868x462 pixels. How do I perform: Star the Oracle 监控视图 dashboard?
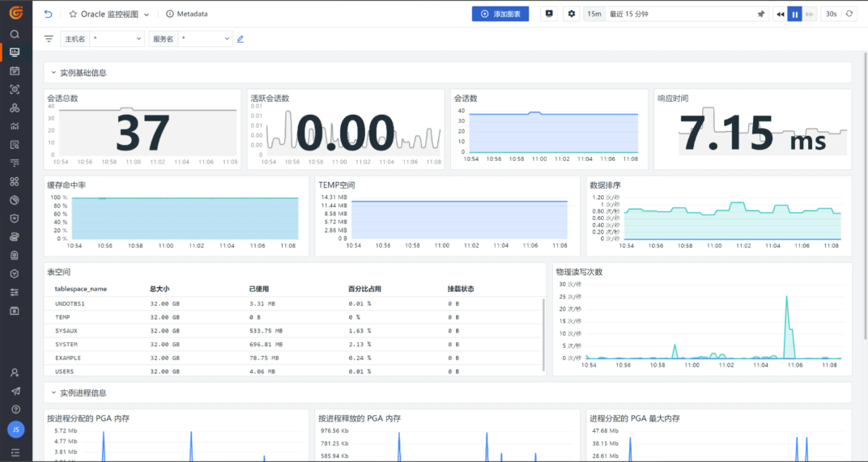pyautogui.click(x=73, y=14)
